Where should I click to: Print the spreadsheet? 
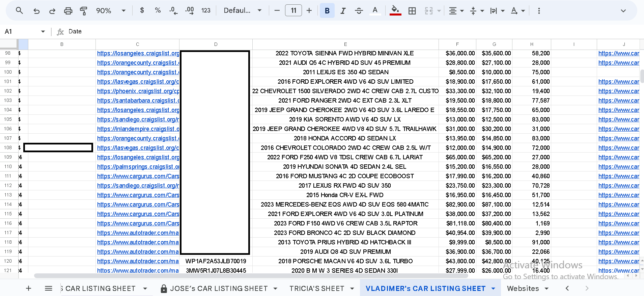click(68, 11)
